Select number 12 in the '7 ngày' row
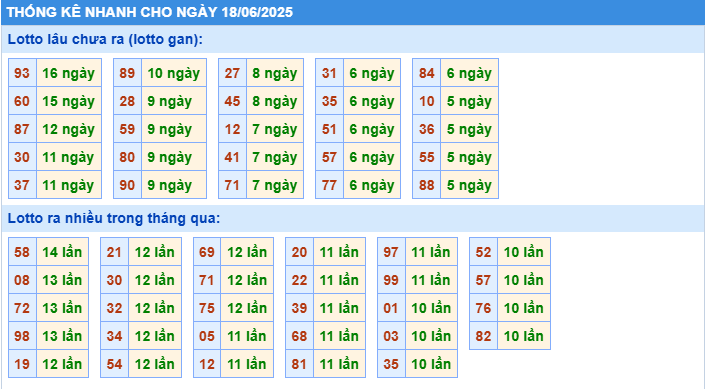Viewport: 707px width, 389px height. (x=232, y=128)
